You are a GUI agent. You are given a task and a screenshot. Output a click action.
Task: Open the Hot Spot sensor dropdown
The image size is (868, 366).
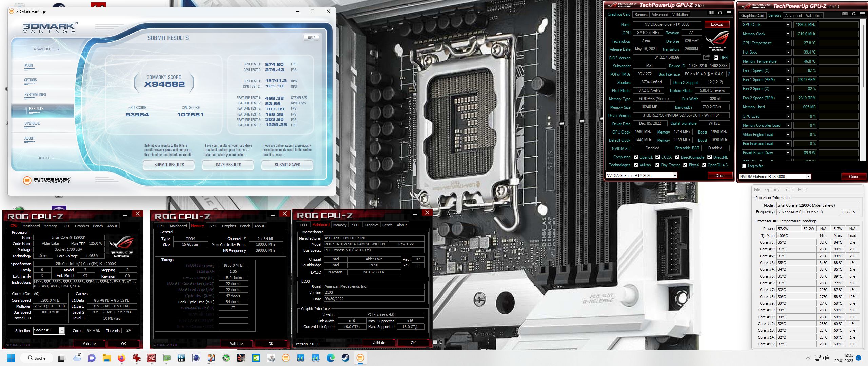pyautogui.click(x=788, y=52)
